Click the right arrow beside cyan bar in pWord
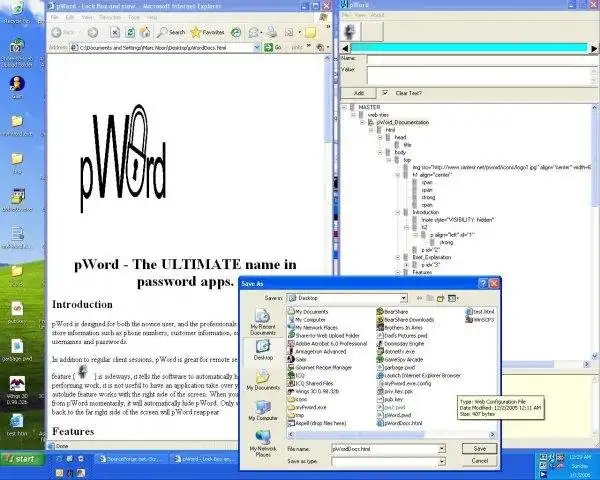 (594, 49)
